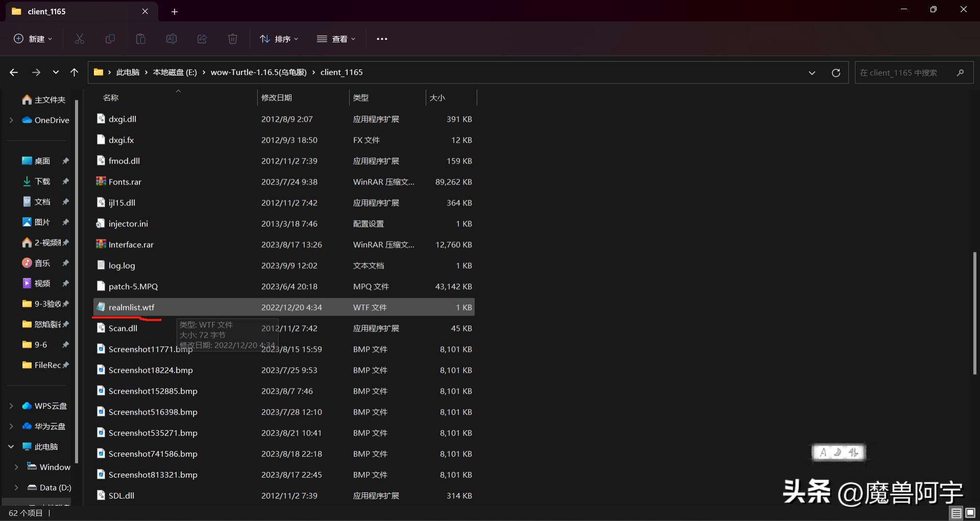
Task: Open the 查看 view dropdown
Action: 336,39
